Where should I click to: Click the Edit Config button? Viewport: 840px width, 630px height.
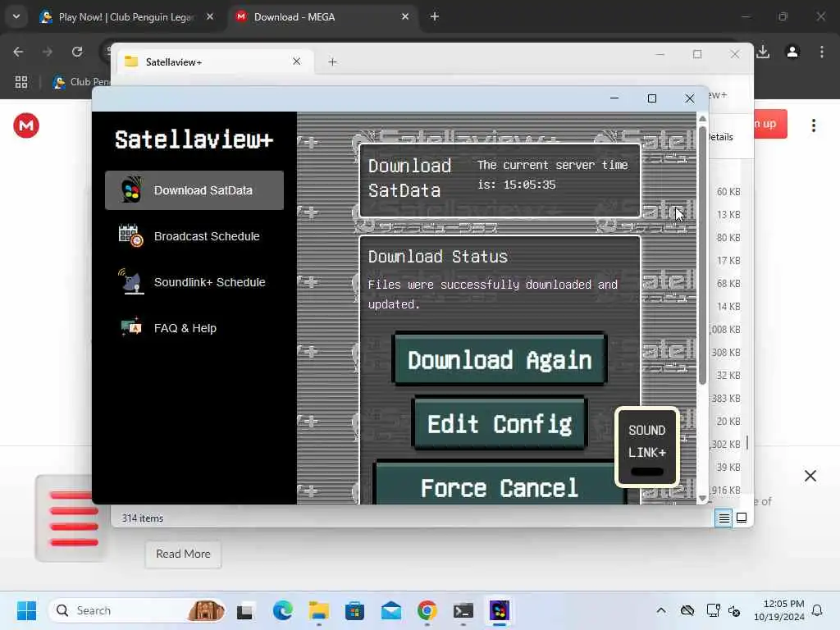(500, 424)
